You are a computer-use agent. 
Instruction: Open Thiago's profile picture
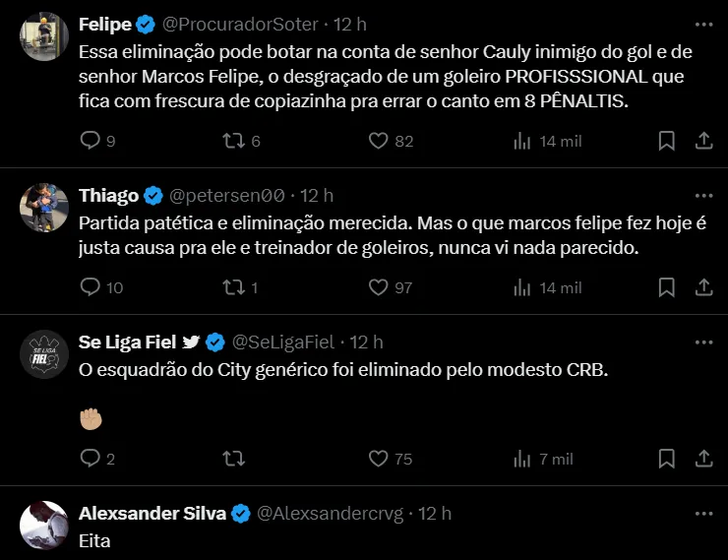[44, 208]
